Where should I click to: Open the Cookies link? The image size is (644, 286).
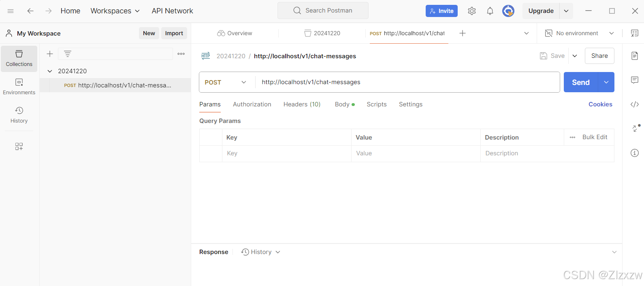[600, 104]
